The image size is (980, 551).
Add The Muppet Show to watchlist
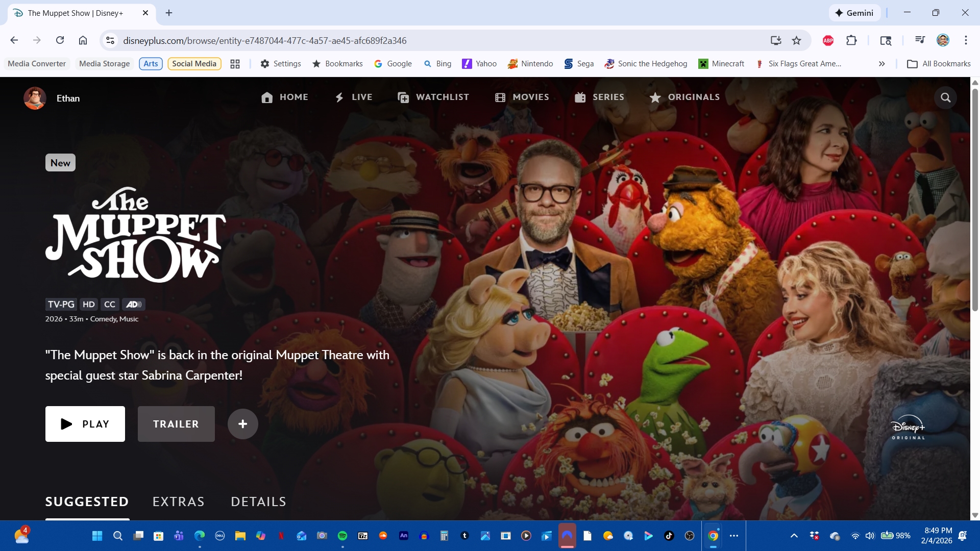pos(242,424)
